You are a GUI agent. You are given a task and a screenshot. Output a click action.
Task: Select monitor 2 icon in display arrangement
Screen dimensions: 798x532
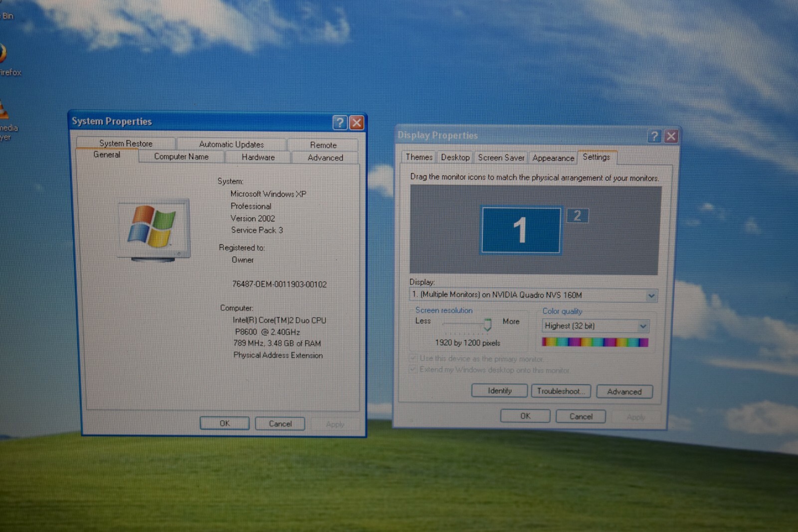click(x=578, y=215)
